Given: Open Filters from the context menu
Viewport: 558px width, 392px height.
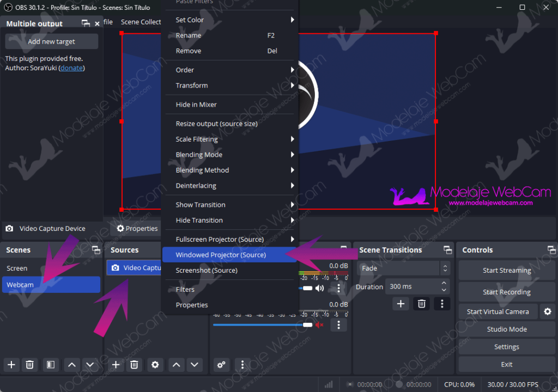Looking at the screenshot, I should pos(230,290).
